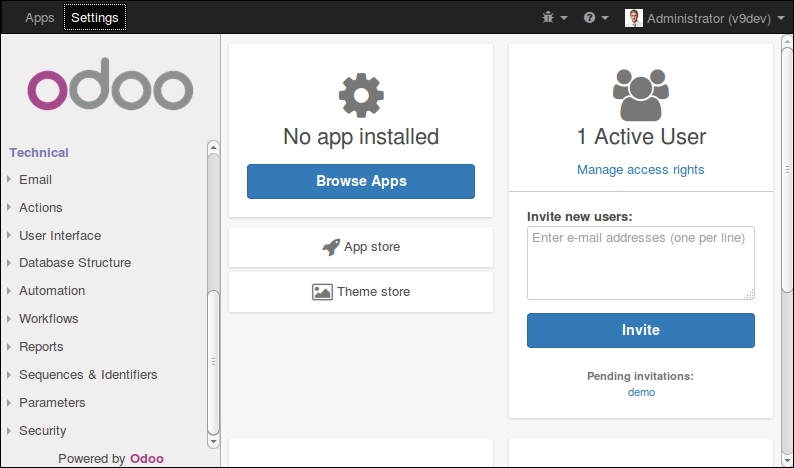The image size is (794, 468).
Task: Open the Administrator (v9dev) dropdown
Action: pos(705,18)
